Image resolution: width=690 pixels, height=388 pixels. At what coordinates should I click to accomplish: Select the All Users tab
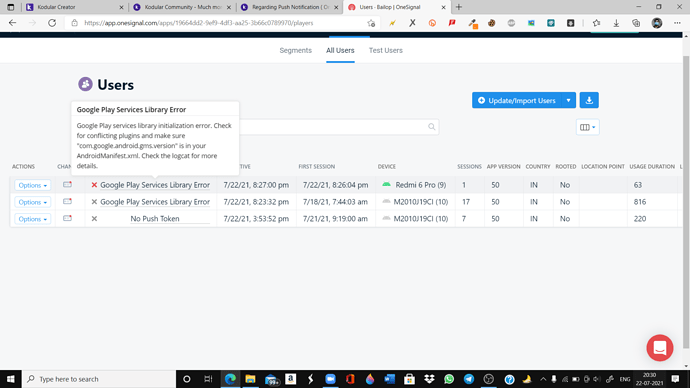(x=340, y=50)
